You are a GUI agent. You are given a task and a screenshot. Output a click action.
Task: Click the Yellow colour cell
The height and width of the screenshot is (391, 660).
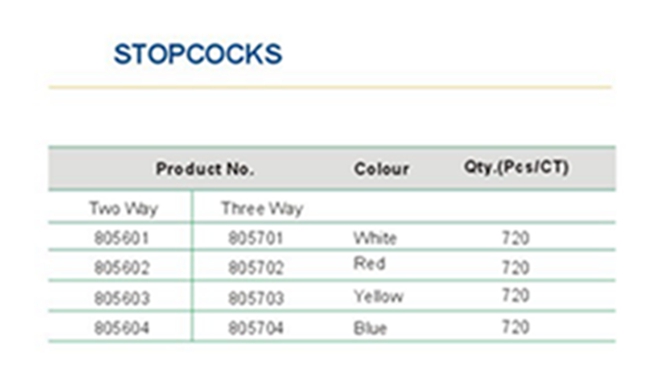[378, 297]
